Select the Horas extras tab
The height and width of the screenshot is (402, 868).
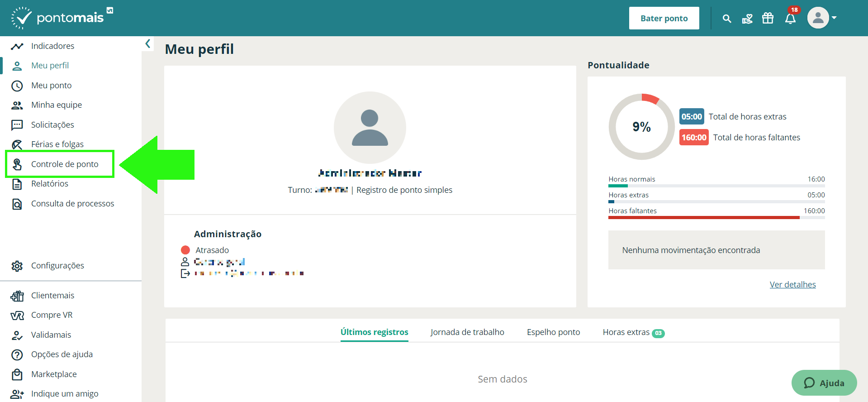pos(633,332)
